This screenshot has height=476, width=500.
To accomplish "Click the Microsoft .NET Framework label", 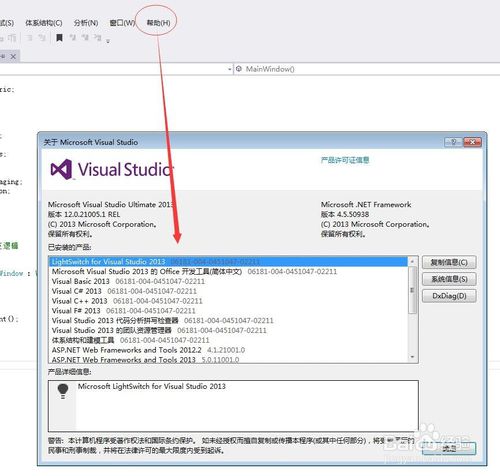I will [x=366, y=204].
